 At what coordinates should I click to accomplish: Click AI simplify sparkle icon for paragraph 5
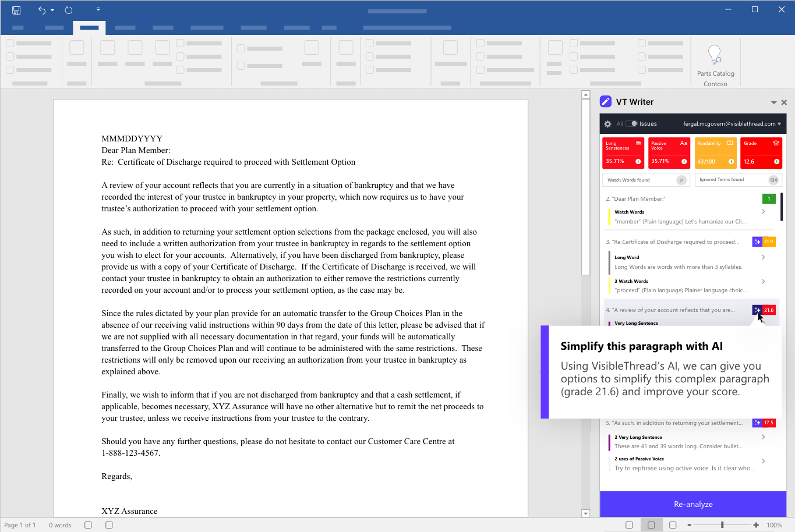coord(757,423)
